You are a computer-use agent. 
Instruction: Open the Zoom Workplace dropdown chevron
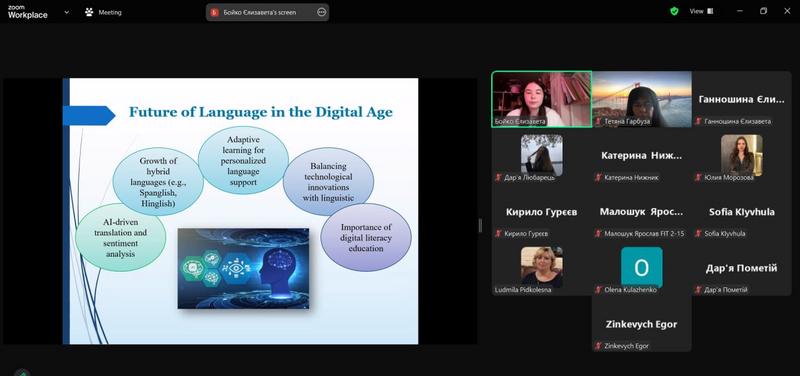tap(66, 12)
